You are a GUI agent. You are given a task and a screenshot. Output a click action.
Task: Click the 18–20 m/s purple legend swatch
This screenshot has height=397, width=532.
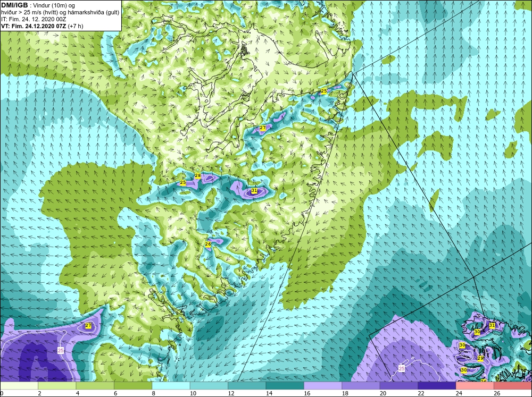click(361, 386)
